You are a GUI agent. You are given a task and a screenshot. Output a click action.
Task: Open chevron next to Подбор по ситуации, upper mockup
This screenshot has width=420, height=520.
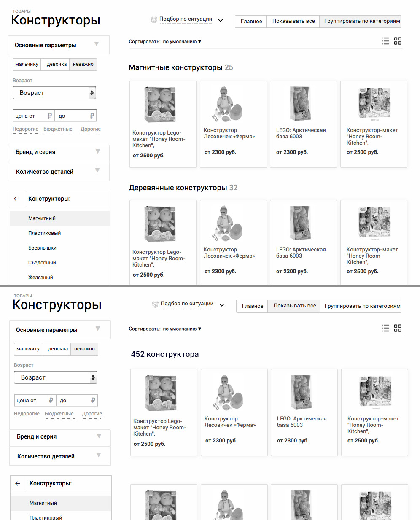(221, 20)
